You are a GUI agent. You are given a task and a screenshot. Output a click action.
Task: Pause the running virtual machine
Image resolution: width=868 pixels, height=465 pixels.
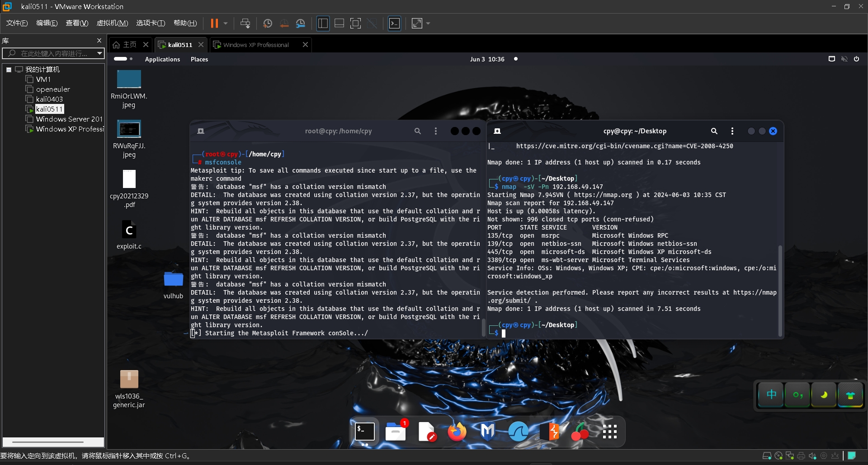(214, 23)
